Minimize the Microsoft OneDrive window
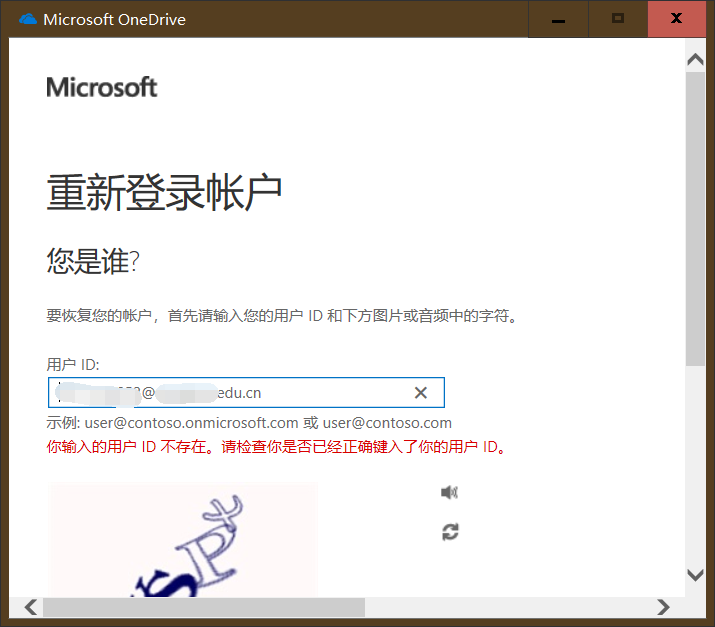Image resolution: width=715 pixels, height=627 pixels. point(558,19)
